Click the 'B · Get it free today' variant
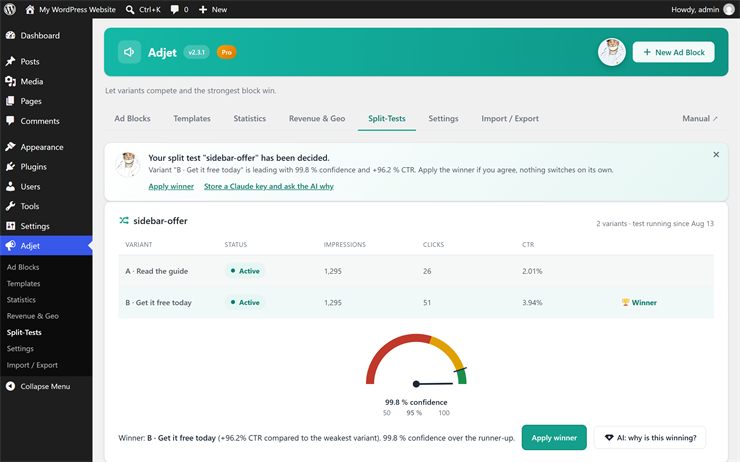 [159, 302]
